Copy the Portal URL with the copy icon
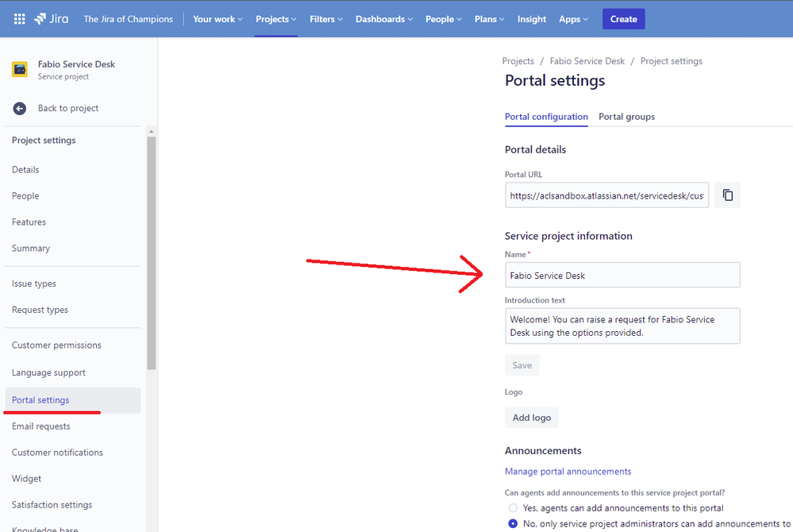This screenshot has height=532, width=793. click(727, 195)
